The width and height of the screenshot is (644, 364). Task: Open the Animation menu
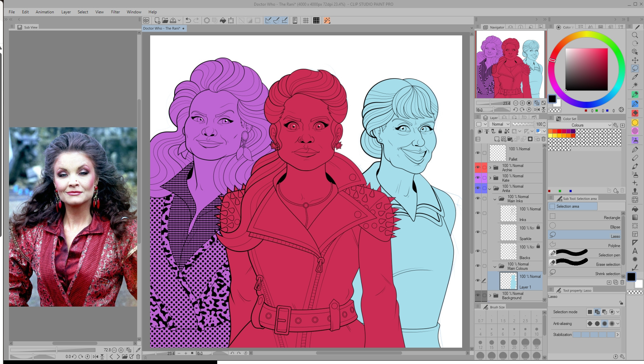(x=45, y=12)
